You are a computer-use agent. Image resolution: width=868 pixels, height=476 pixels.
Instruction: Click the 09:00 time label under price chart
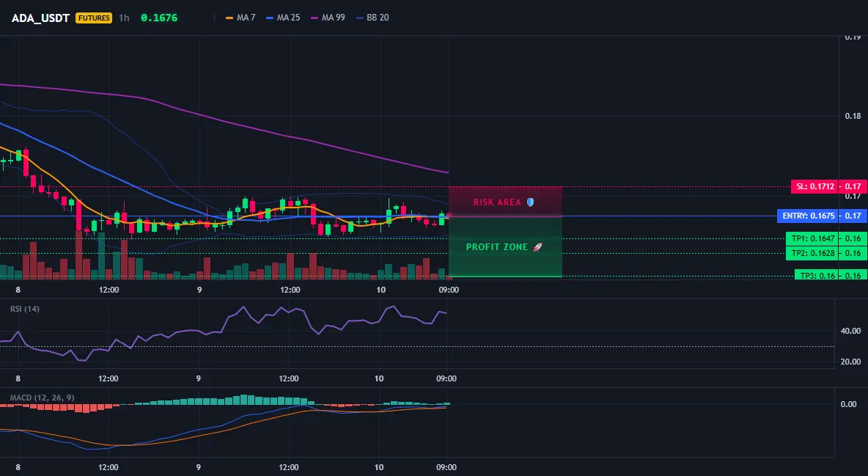click(x=449, y=290)
